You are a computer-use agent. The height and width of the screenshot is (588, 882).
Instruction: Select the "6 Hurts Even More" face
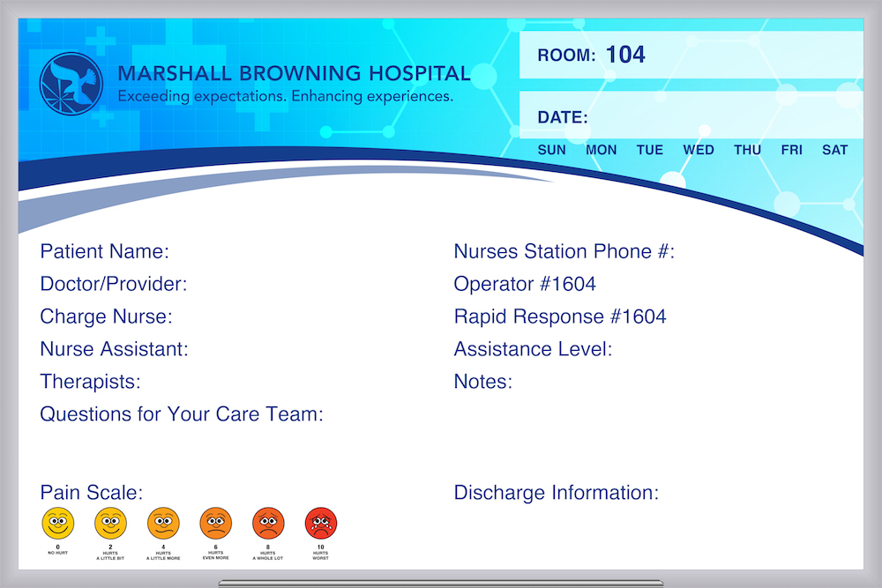click(215, 521)
